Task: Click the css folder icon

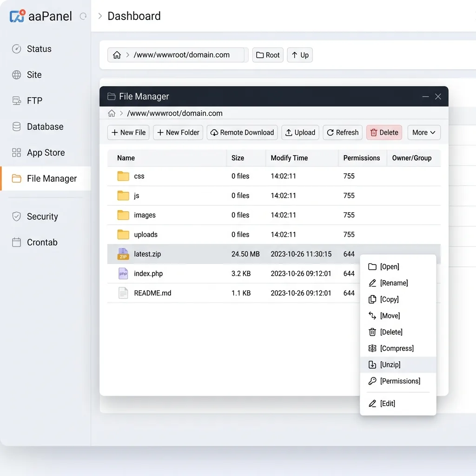Action: 123,176
